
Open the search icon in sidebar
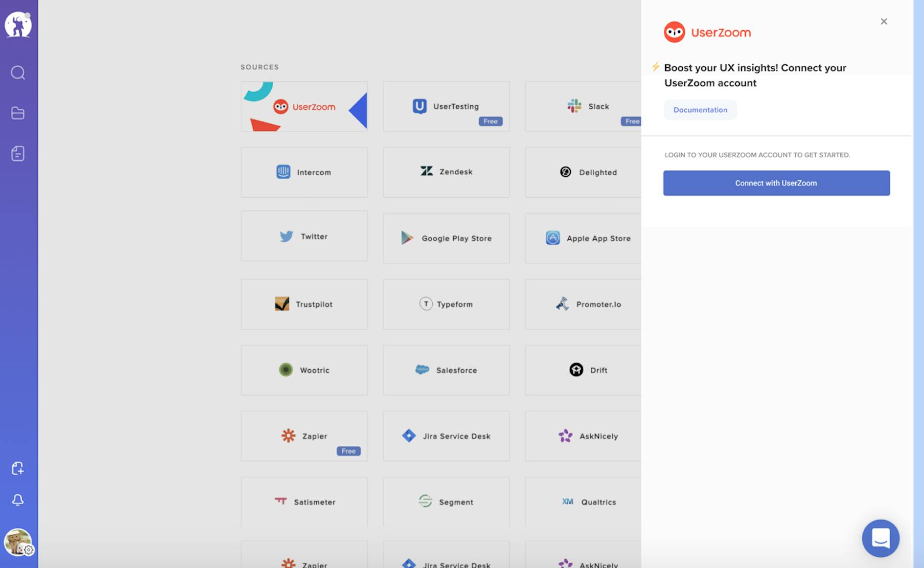tap(18, 72)
